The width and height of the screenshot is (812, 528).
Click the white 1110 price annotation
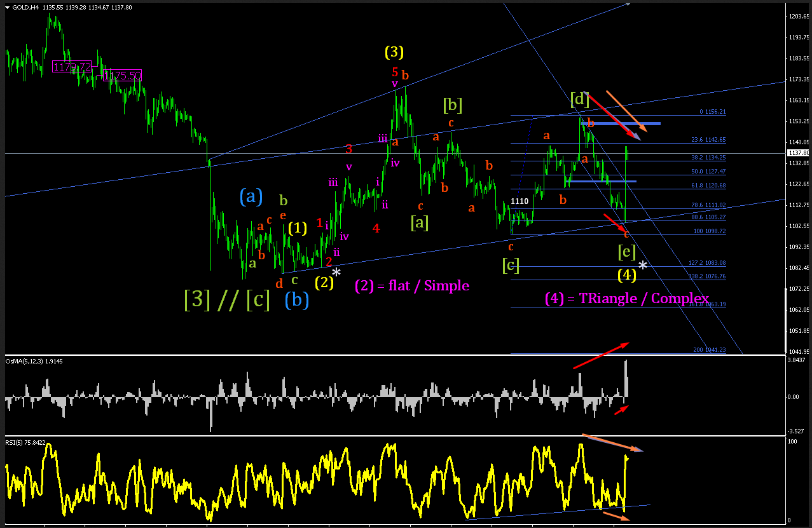click(x=520, y=201)
